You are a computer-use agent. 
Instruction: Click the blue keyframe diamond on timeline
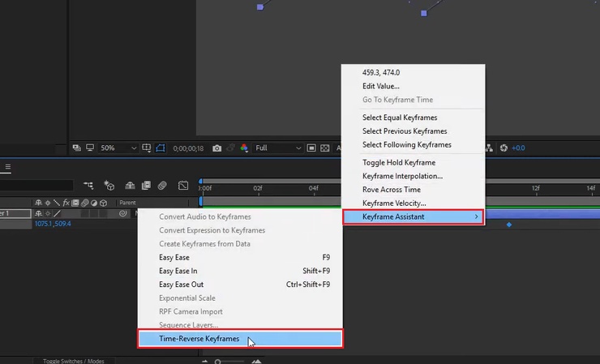coord(509,224)
